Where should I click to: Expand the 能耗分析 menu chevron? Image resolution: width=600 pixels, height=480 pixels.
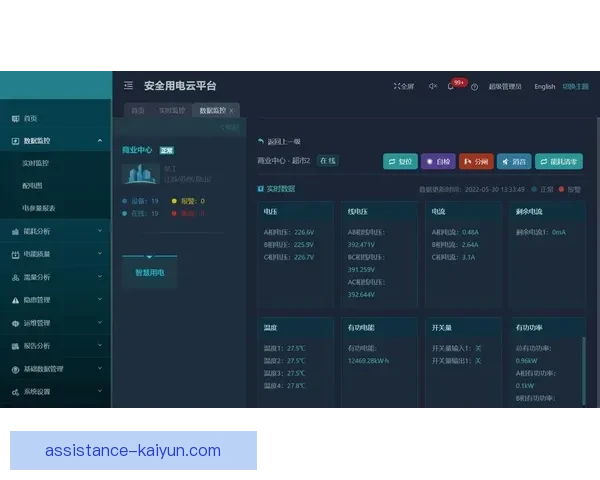tap(100, 230)
